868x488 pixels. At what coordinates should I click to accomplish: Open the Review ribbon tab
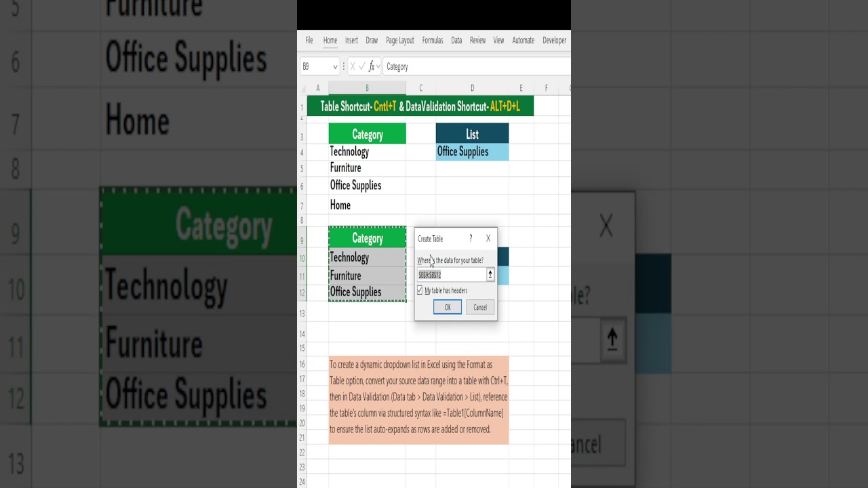point(477,40)
